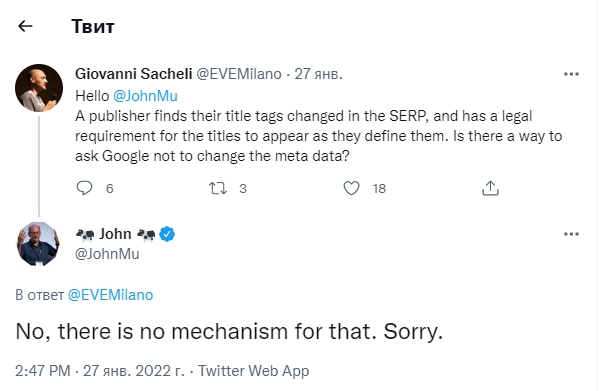
Task: Open John's profile avatar
Action: coord(38,244)
